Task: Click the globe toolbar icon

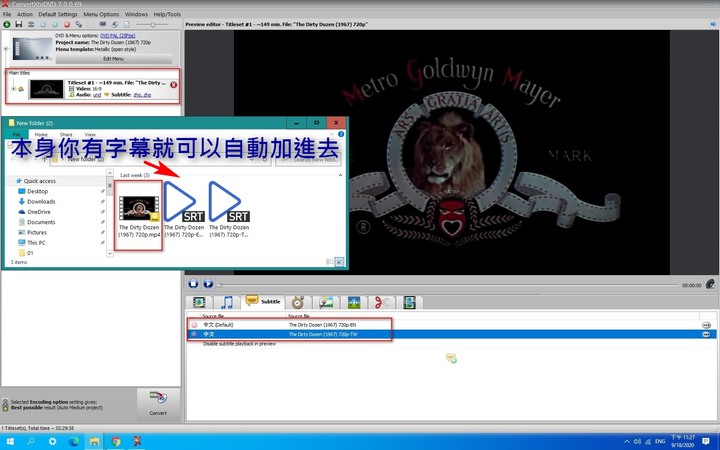Action: click(115, 24)
